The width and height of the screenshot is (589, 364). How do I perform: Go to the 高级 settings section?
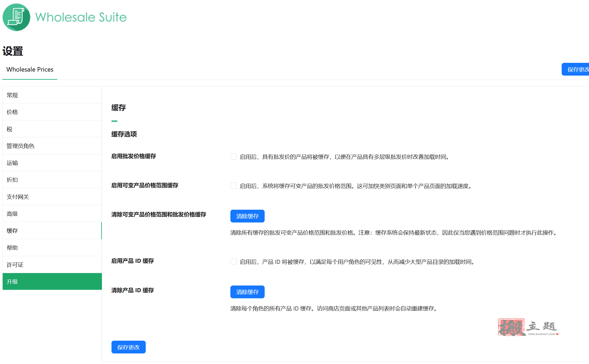[x=52, y=214]
